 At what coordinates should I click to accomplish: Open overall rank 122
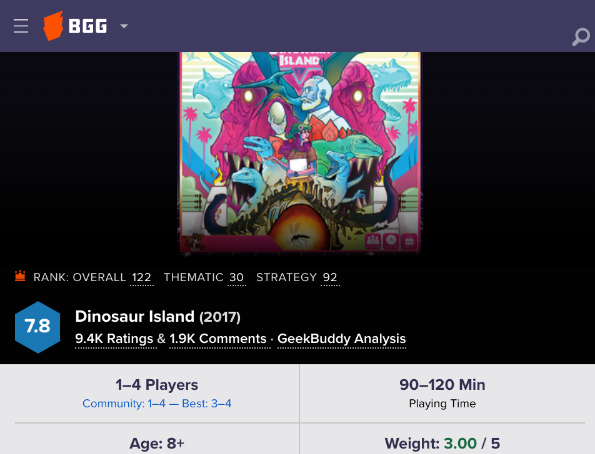point(142,277)
